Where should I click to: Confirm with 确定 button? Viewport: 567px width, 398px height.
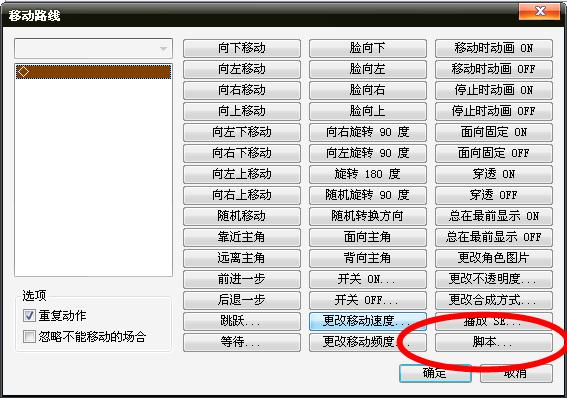[x=435, y=373]
